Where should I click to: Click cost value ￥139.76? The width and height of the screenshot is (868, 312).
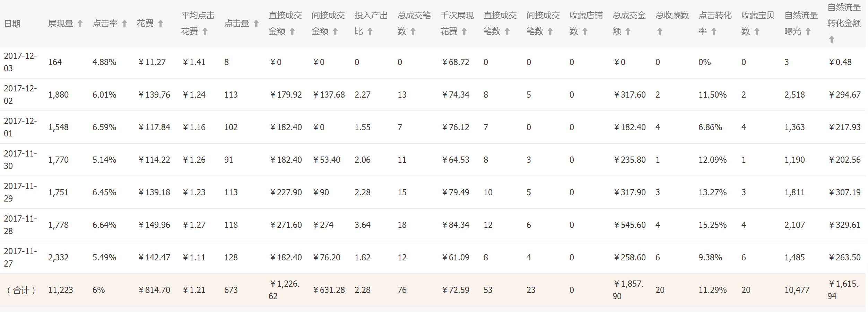154,95
